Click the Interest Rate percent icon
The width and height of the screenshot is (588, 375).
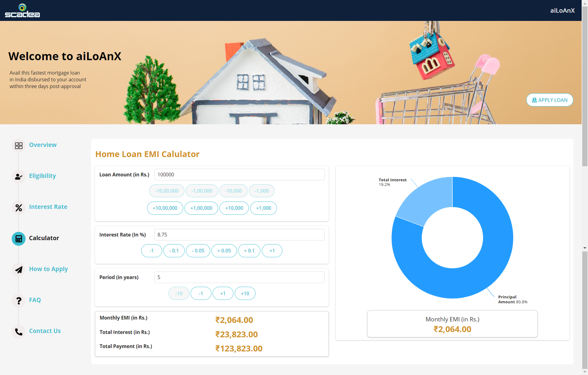pos(19,208)
